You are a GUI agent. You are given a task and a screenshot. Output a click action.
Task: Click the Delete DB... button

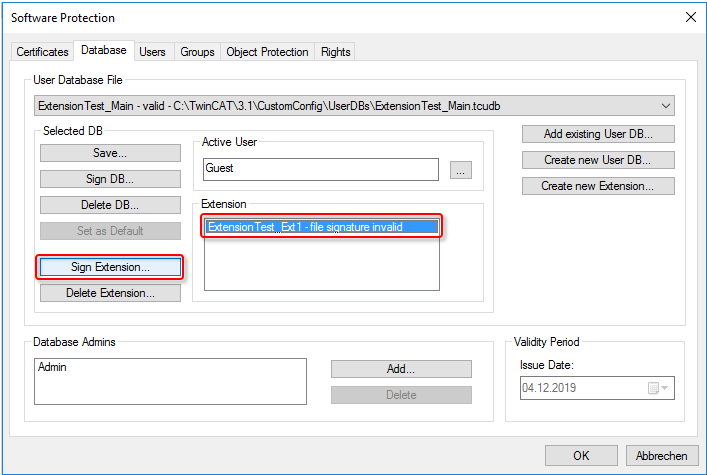click(x=110, y=205)
